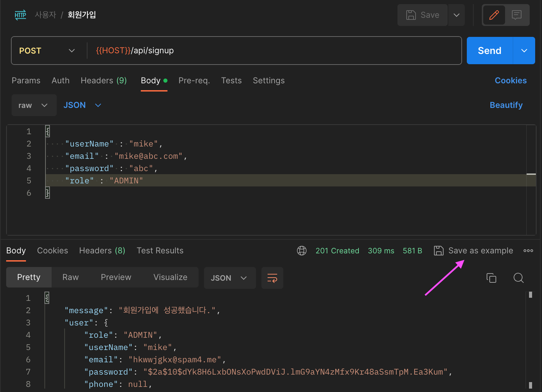Click the Cookies link at top right

(511, 81)
